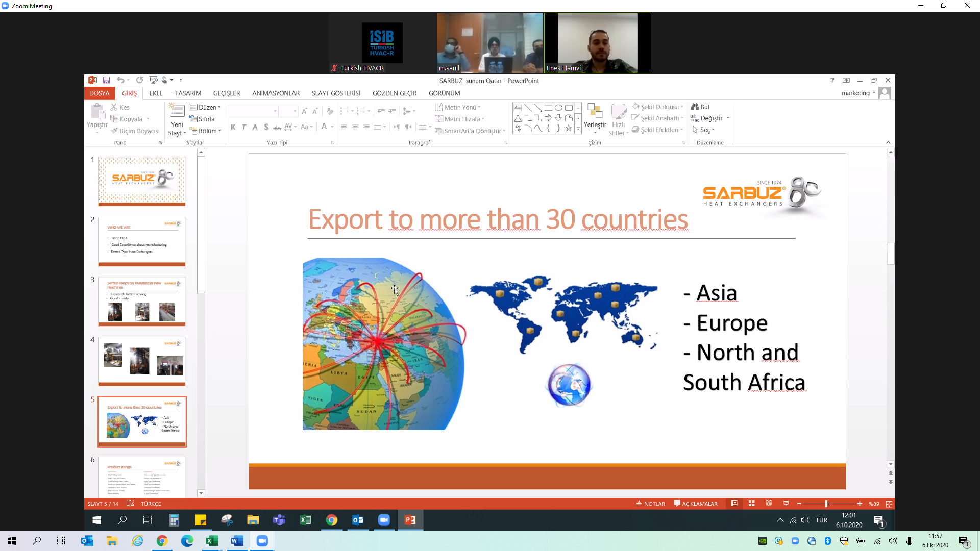This screenshot has height=551, width=980.
Task: Click Kopyala copy button
Action: pyautogui.click(x=131, y=119)
